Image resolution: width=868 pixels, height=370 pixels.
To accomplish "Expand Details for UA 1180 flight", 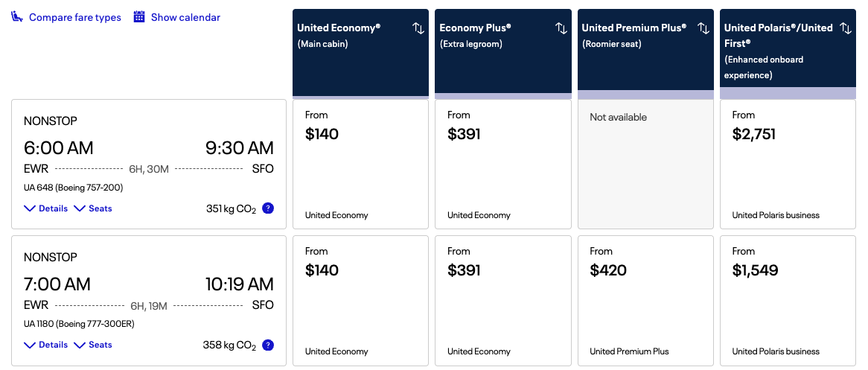I will click(46, 345).
